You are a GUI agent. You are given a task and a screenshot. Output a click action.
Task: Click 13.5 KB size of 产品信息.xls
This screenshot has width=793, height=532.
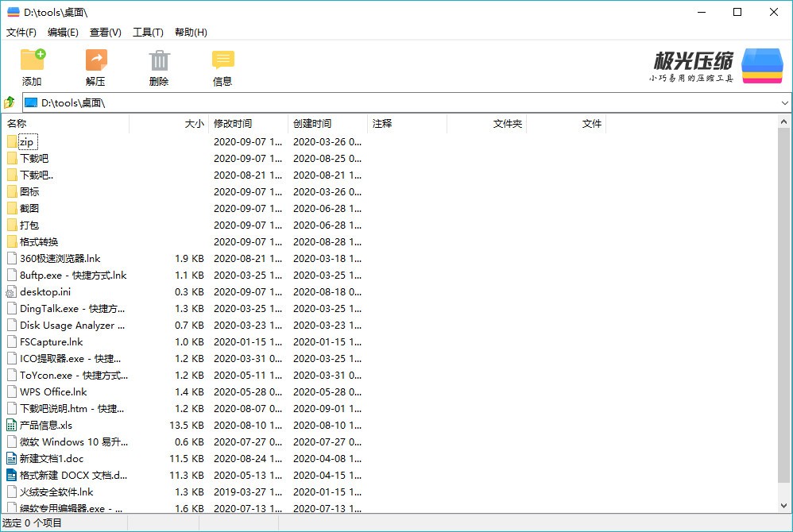tap(187, 425)
